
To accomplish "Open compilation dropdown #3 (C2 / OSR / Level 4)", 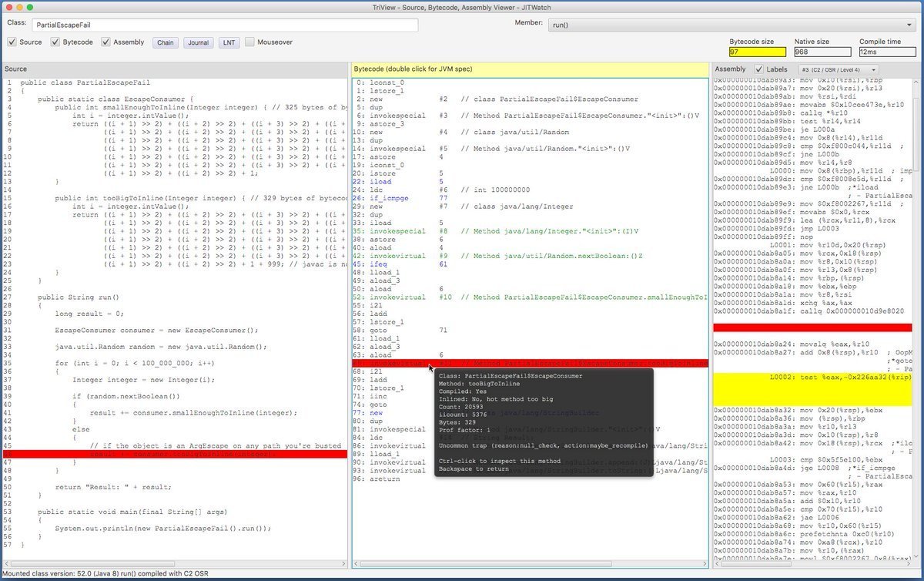I will (839, 69).
